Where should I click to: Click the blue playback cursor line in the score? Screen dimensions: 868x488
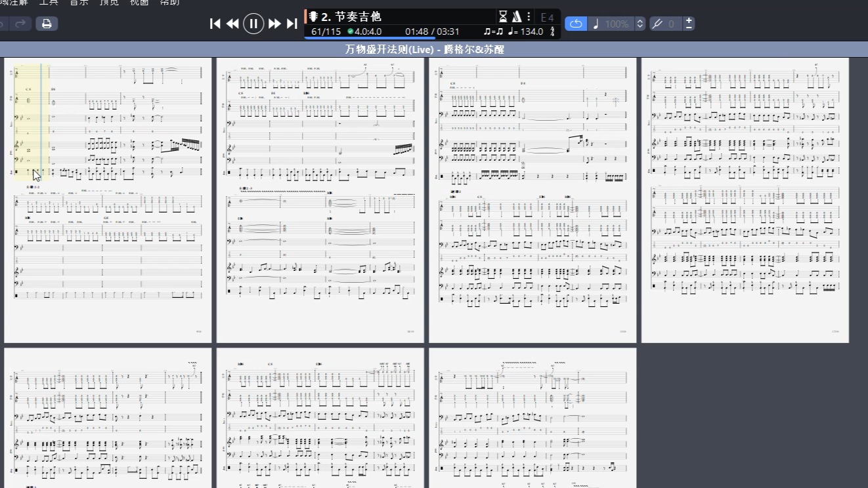click(x=41, y=121)
